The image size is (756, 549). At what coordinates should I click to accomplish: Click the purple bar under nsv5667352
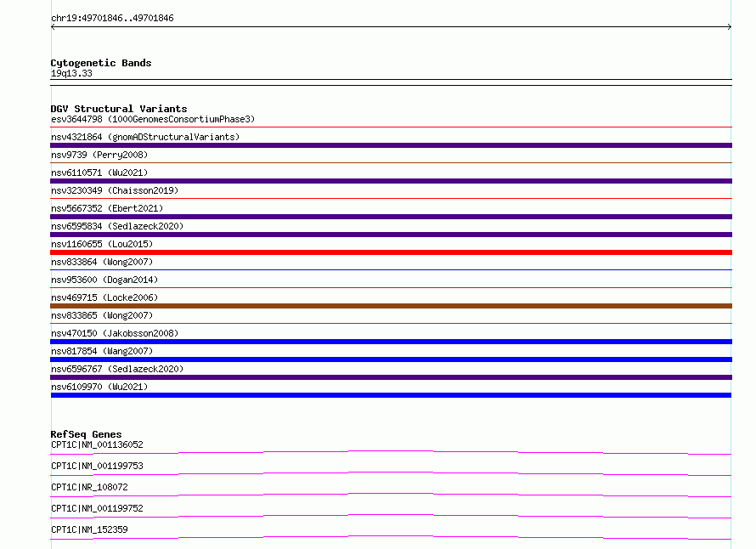tap(391, 217)
